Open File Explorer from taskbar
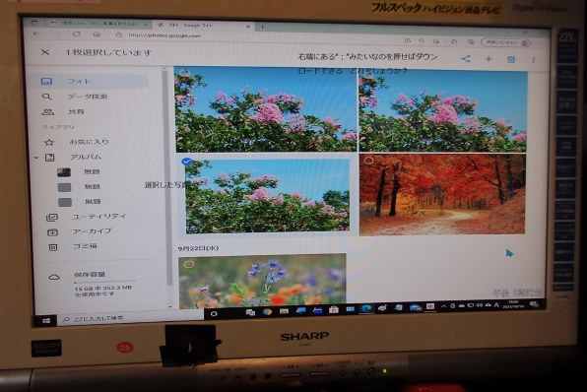This screenshot has height=392, width=587. pos(284,311)
